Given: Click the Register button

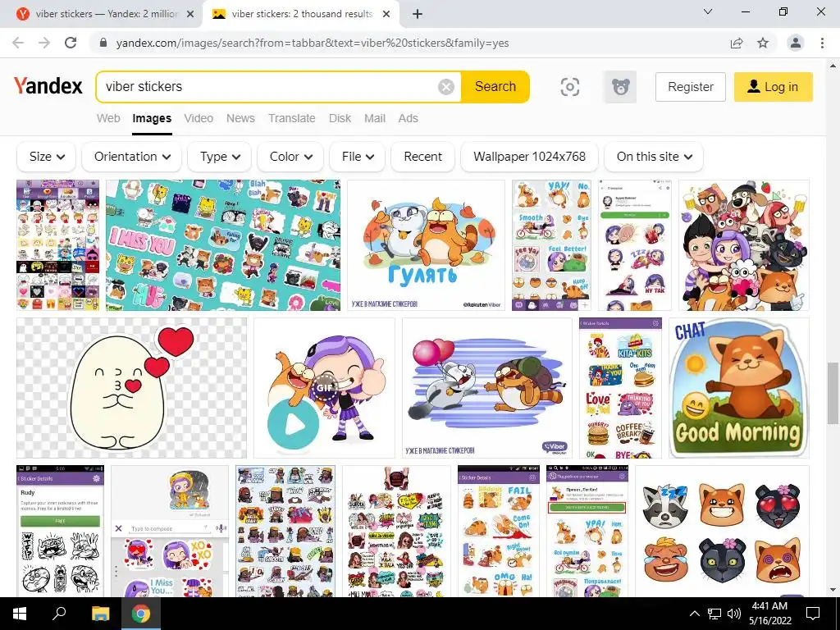Looking at the screenshot, I should pos(691,87).
